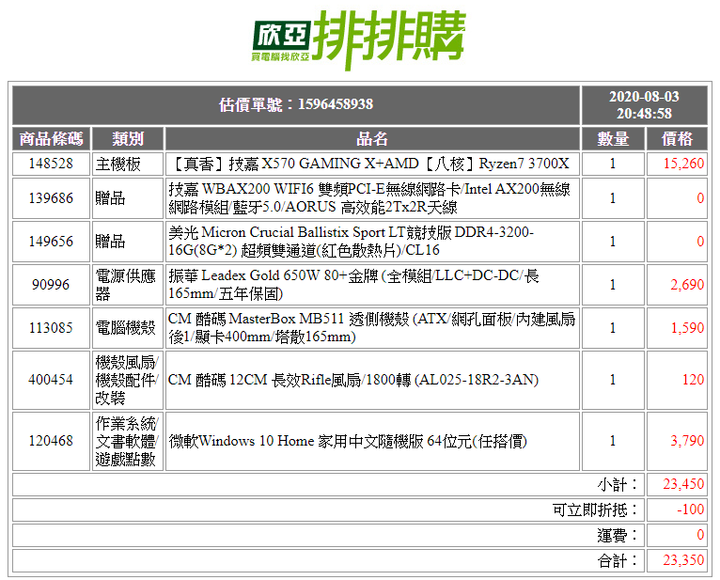Viewport: 720px width, 580px height.
Task: Click the 運費 label
Action: point(618,535)
